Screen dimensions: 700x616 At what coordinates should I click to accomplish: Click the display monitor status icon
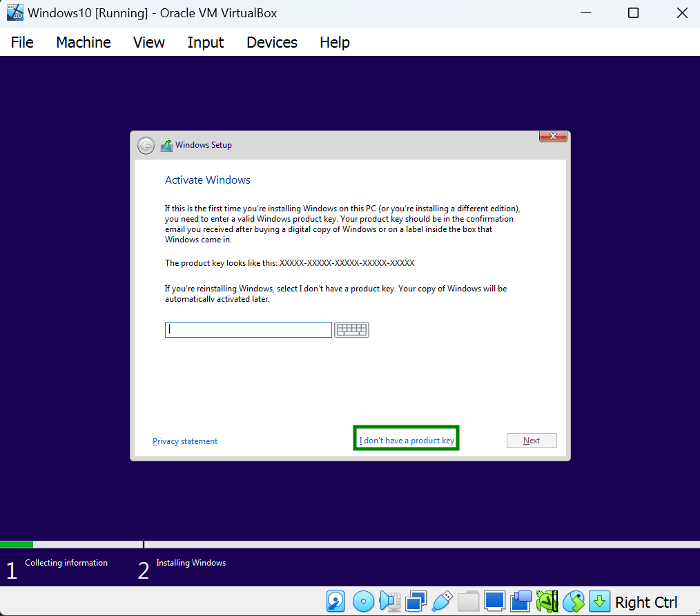pyautogui.click(x=495, y=601)
